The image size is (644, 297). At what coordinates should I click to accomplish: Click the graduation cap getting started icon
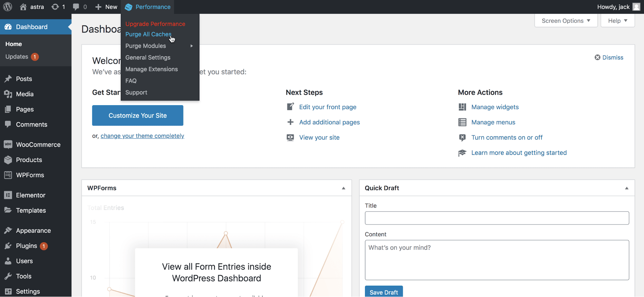pyautogui.click(x=462, y=153)
